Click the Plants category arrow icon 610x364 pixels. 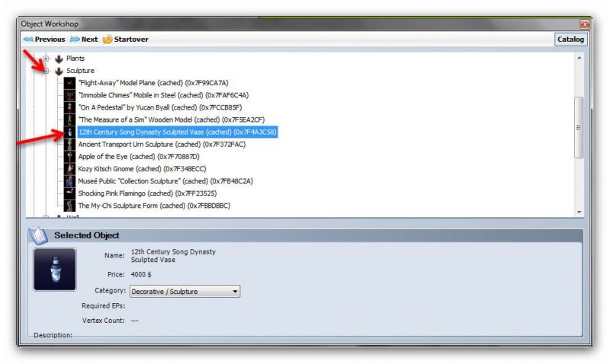(59, 59)
